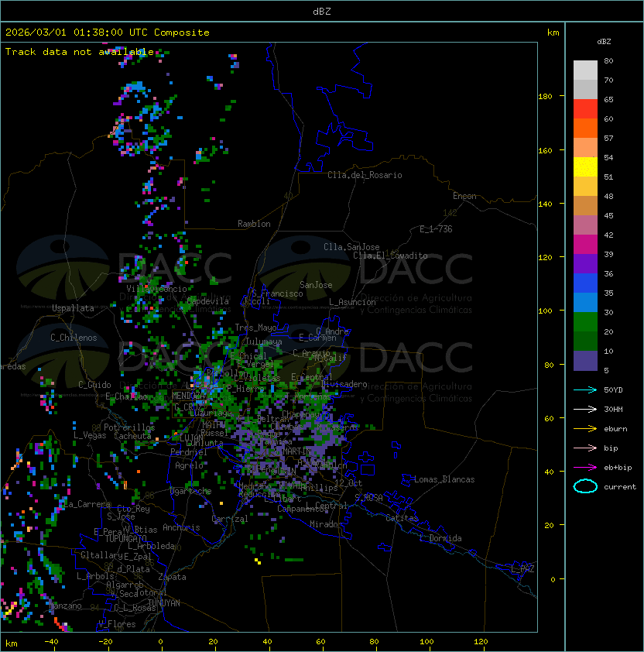Click the magenta eb+bip arrow in legend

tap(585, 468)
